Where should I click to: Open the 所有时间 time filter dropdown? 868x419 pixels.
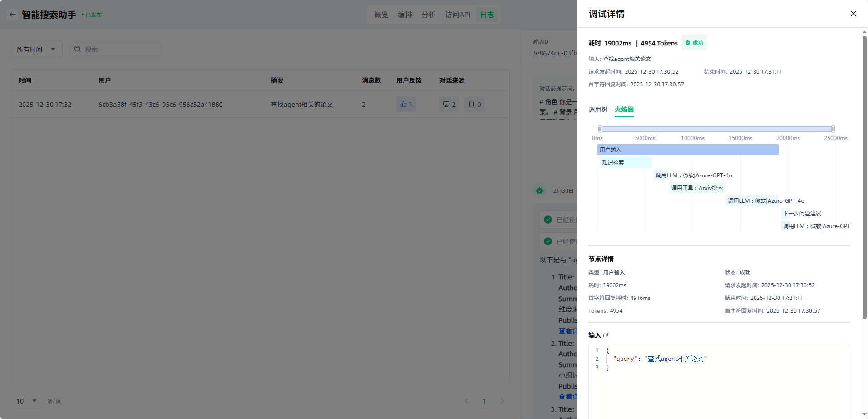coord(36,49)
